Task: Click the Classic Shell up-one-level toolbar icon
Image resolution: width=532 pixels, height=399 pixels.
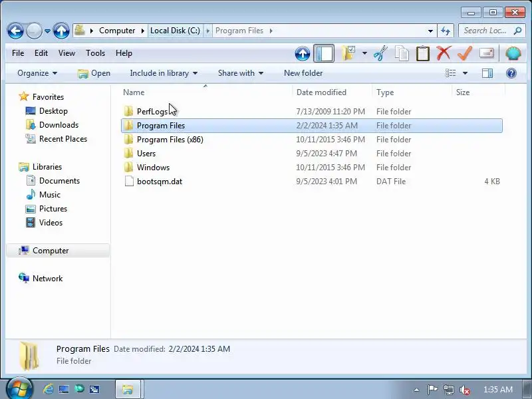Action: 303,54
